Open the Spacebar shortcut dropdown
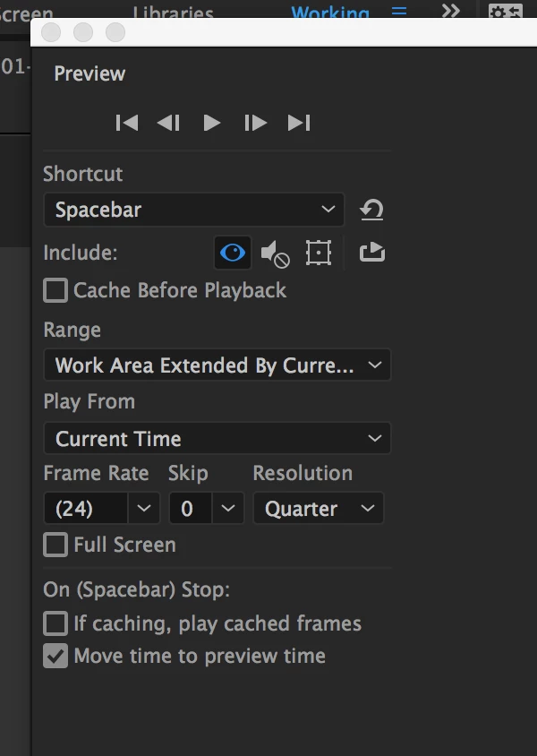537x756 pixels. click(x=194, y=210)
